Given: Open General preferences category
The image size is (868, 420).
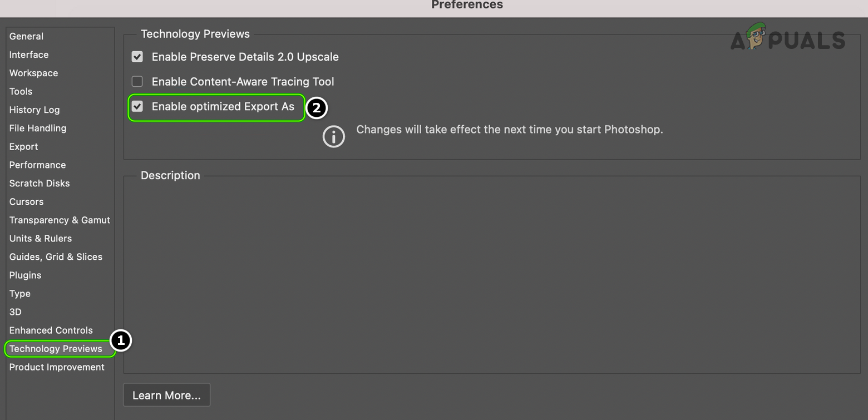Looking at the screenshot, I should click(x=26, y=36).
